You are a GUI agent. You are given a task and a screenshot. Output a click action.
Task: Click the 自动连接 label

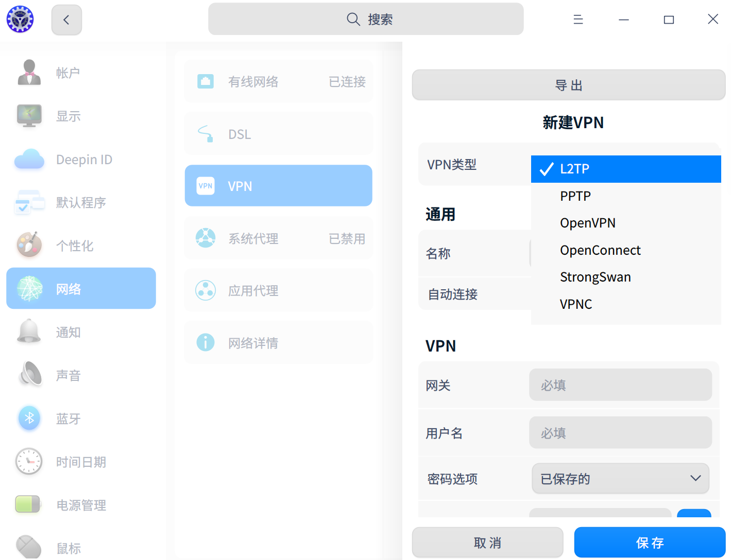point(453,294)
